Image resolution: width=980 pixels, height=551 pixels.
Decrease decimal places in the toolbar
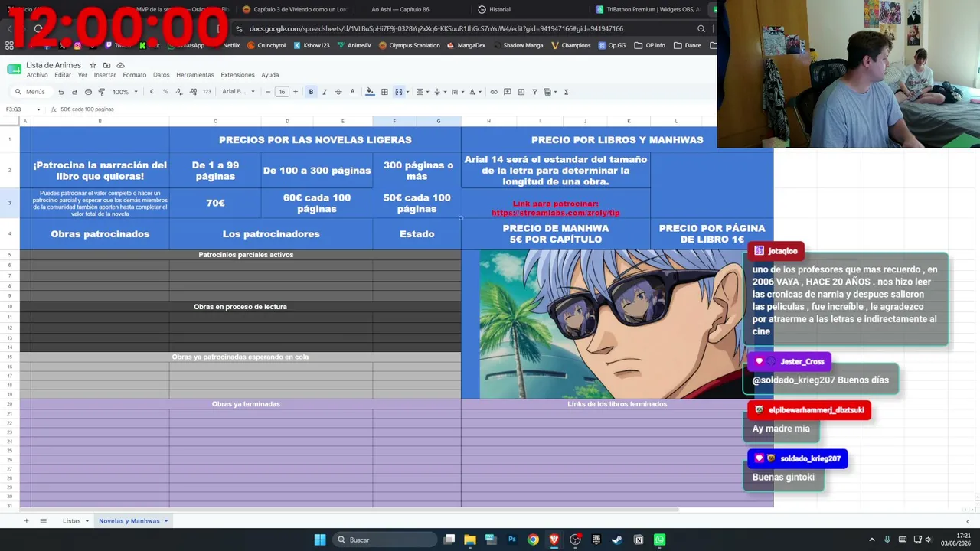(178, 92)
